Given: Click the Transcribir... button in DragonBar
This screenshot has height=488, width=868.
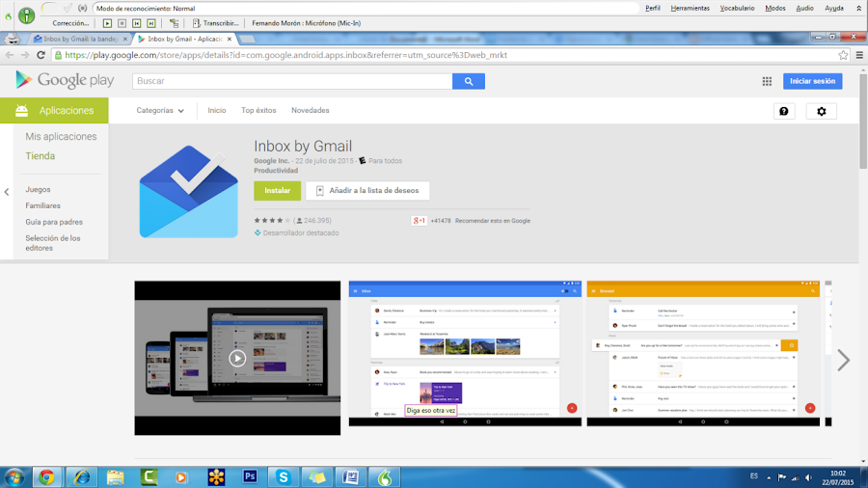Looking at the screenshot, I should point(215,23).
